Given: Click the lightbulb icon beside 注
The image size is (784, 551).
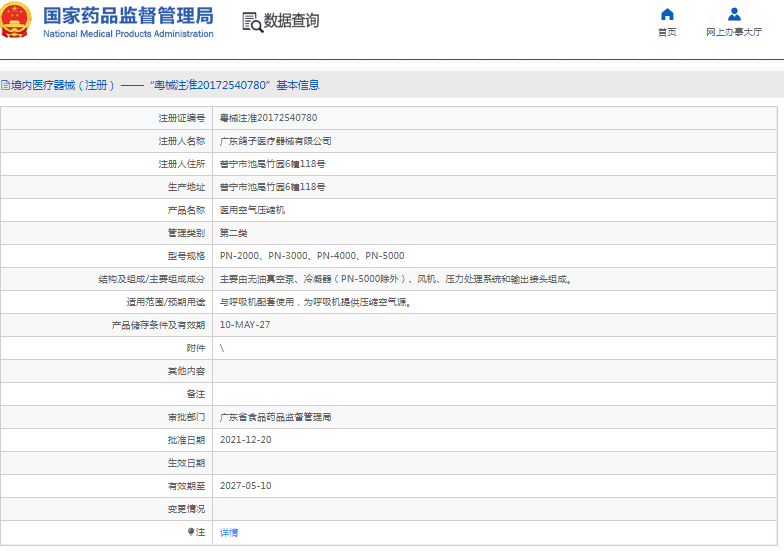Looking at the screenshot, I should tap(192, 532).
